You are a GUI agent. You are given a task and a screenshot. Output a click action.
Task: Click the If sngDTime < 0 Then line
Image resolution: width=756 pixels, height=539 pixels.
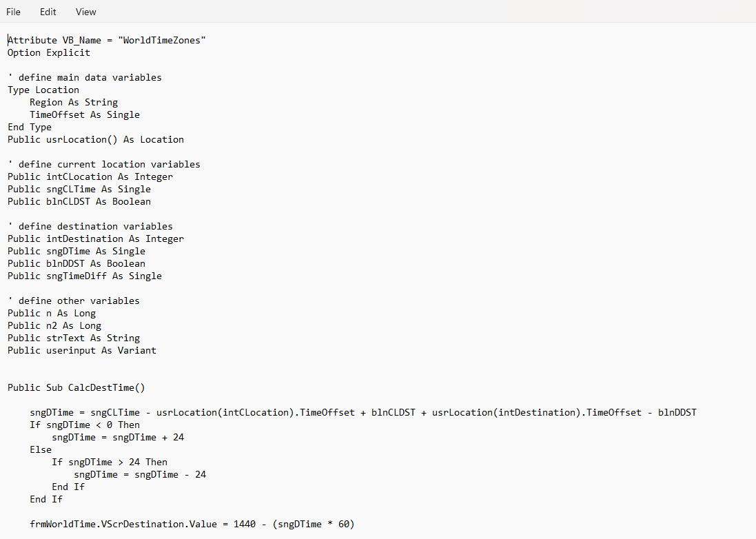coord(85,425)
